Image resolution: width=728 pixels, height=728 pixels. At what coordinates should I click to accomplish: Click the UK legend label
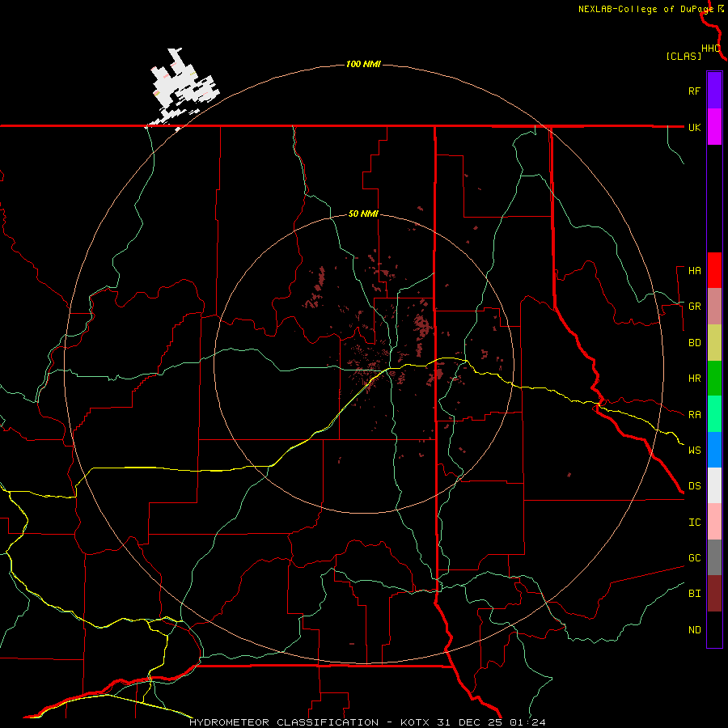pos(694,127)
